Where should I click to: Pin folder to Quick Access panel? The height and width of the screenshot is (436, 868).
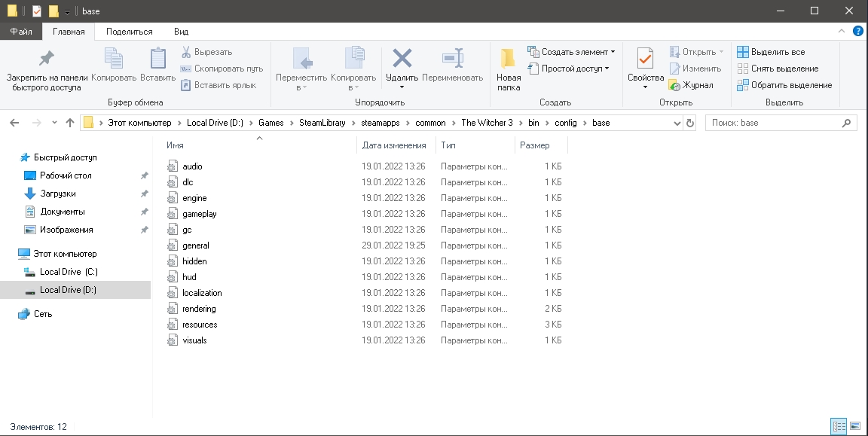[47, 71]
